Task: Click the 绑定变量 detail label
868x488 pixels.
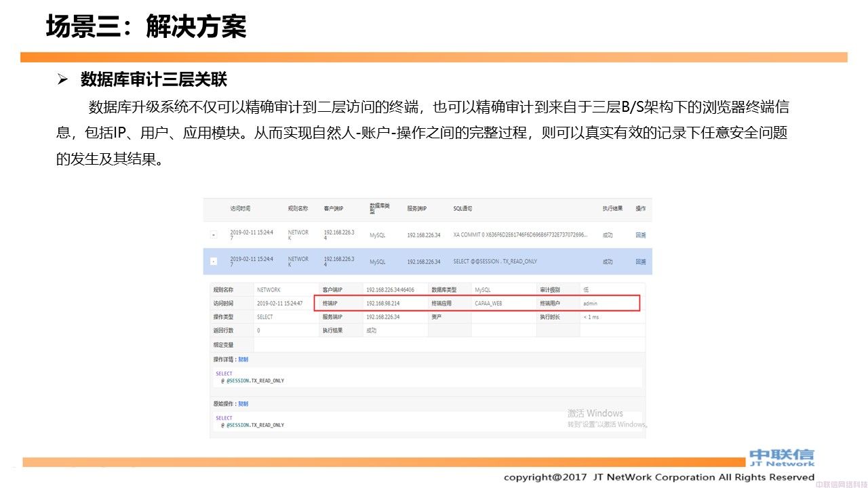Action: coord(223,345)
